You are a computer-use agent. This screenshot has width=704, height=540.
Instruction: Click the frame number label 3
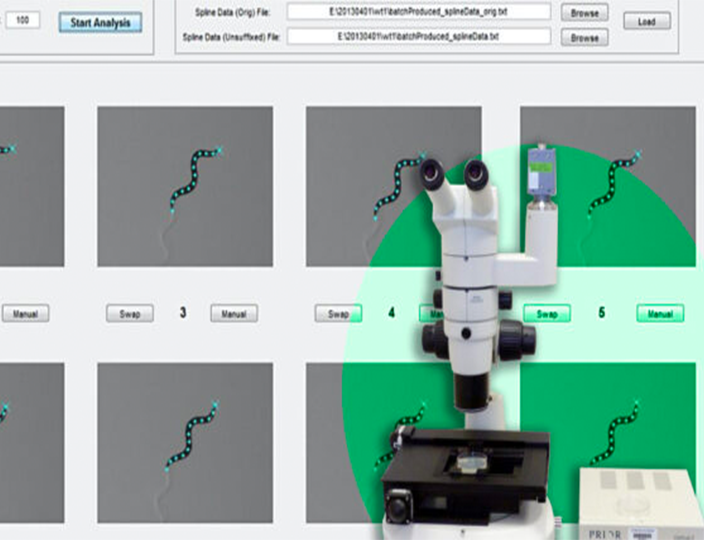[x=183, y=312]
